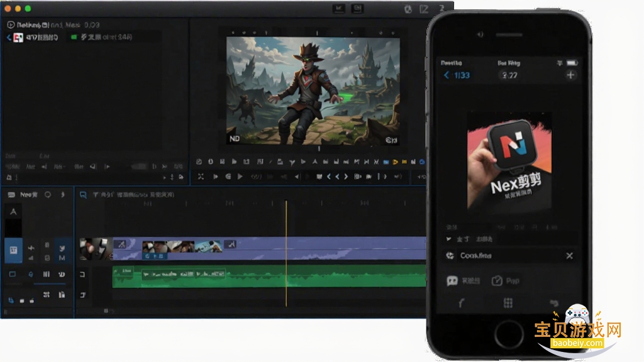
Task: Close the Cookfina row with its X
Action: click(x=569, y=256)
